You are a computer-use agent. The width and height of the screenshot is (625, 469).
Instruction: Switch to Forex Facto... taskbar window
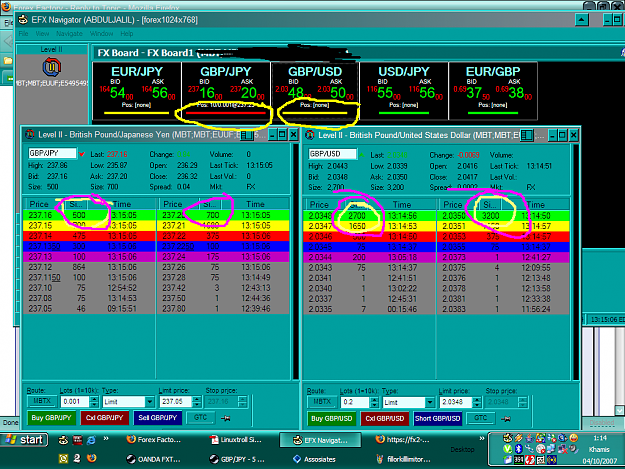point(154,440)
